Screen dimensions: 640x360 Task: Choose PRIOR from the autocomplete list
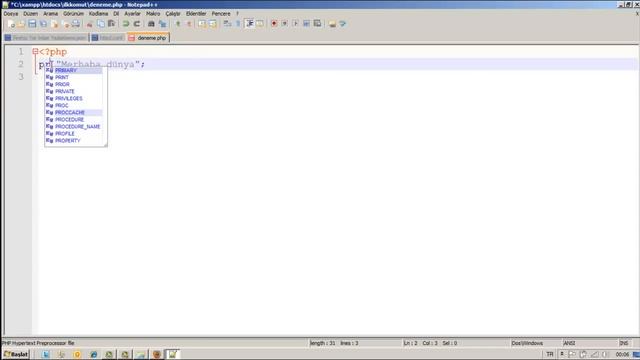coord(74,84)
